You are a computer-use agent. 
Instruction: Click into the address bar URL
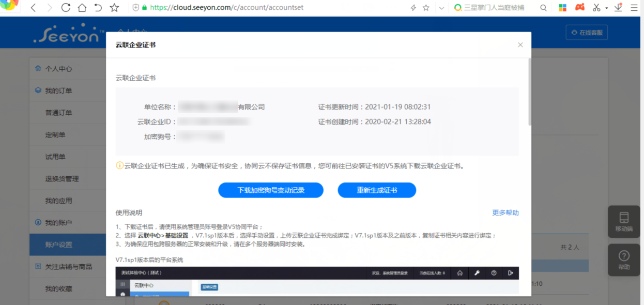coord(226,8)
